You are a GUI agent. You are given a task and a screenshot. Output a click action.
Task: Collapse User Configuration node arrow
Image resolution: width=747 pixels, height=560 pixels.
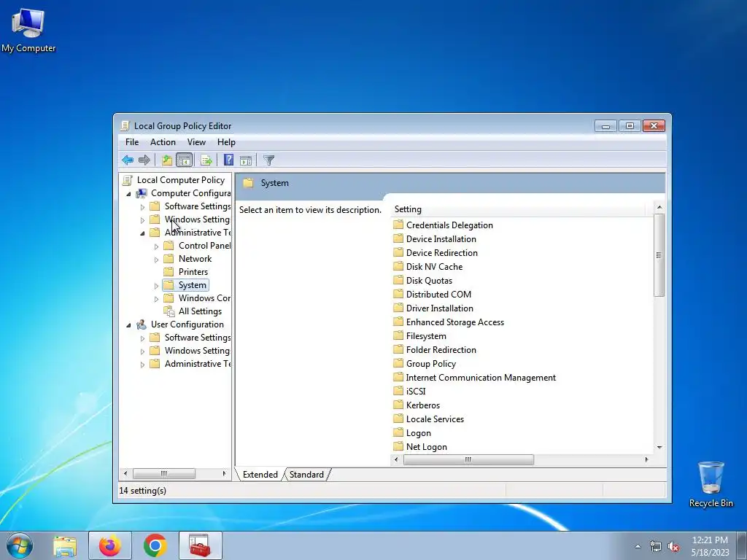(128, 324)
